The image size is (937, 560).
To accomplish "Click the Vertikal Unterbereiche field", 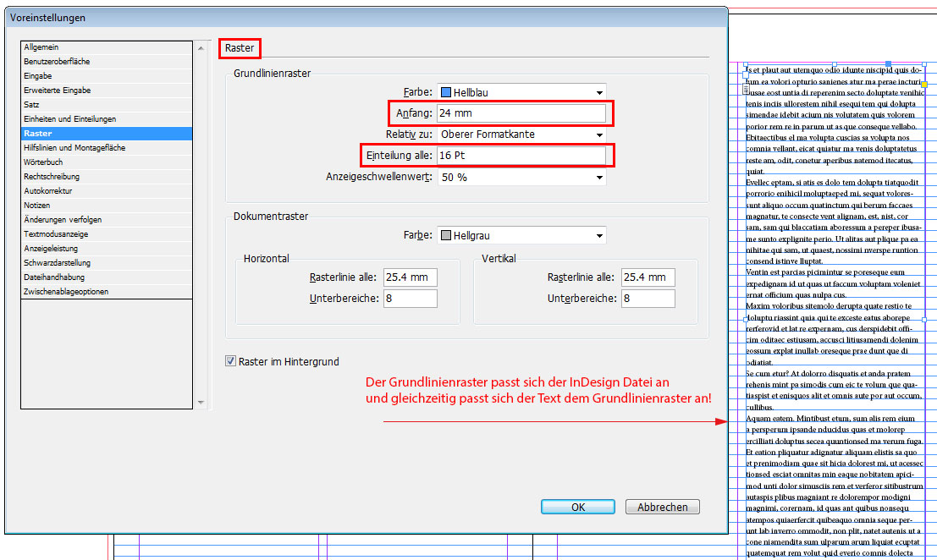I will [x=648, y=299].
